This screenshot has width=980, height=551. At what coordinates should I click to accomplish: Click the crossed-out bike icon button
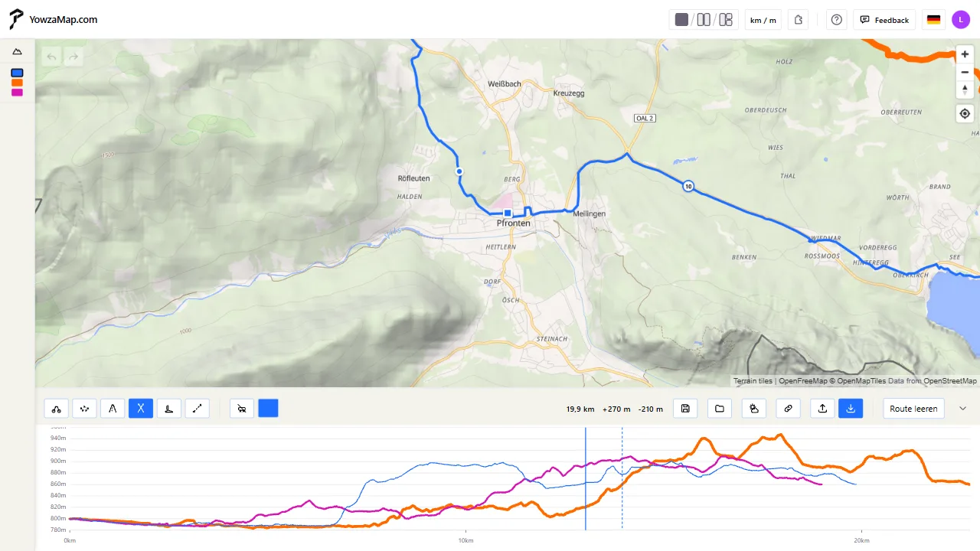point(242,409)
